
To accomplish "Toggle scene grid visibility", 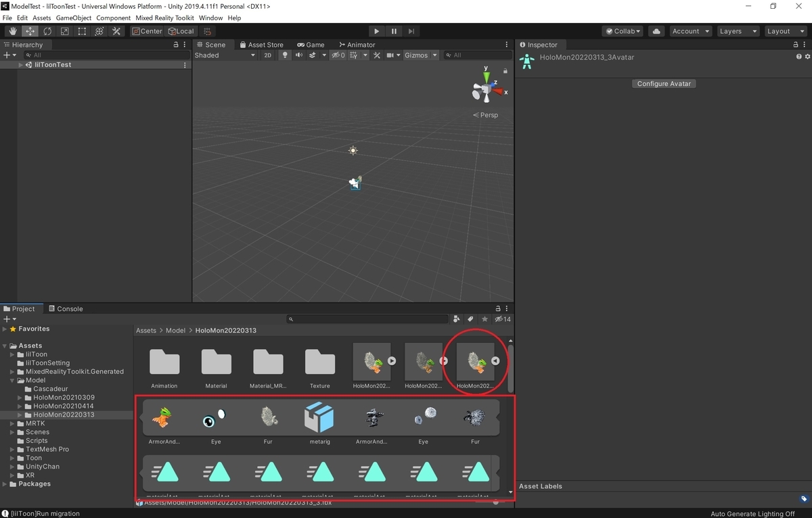I will [355, 55].
